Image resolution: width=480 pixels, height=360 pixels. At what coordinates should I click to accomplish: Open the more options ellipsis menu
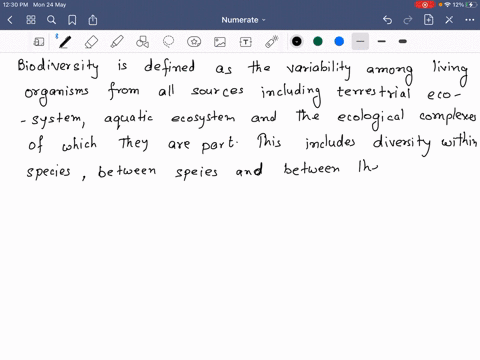470,20
